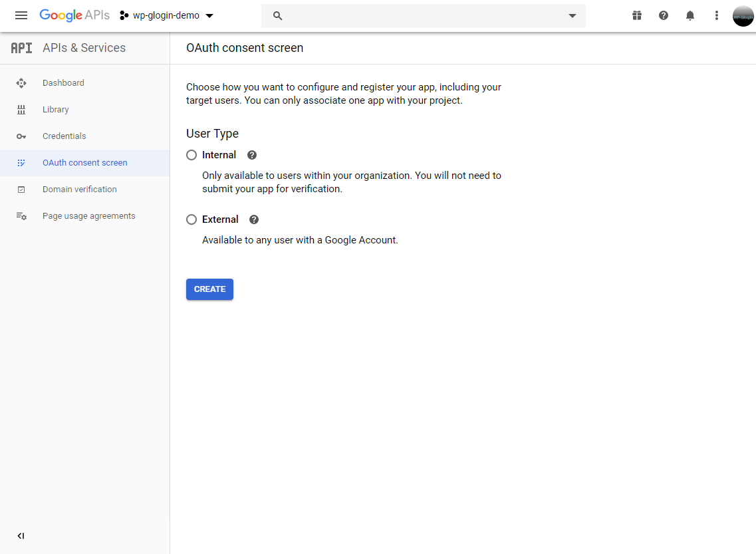Image resolution: width=756 pixels, height=554 pixels.
Task: Open Domain verification in sidebar
Action: [x=79, y=190]
